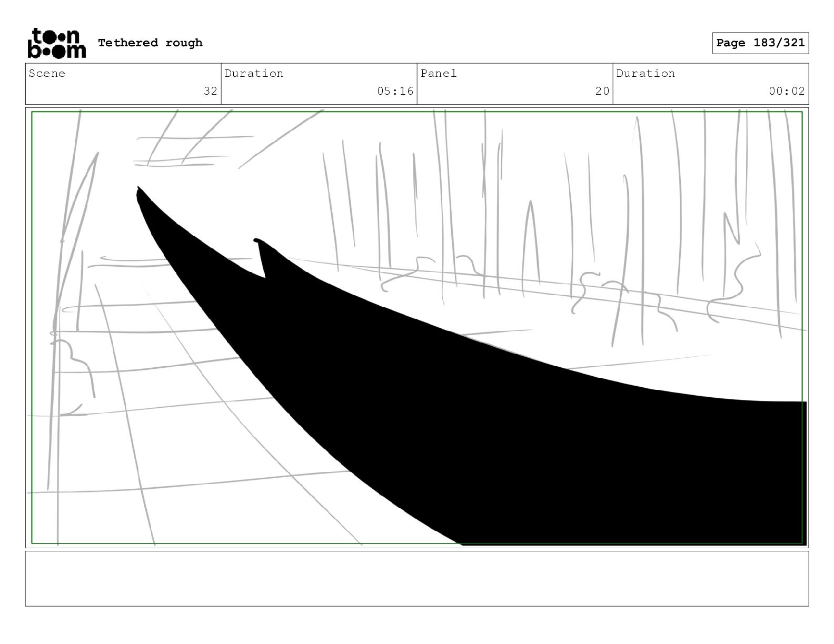This screenshot has height=644, width=834.
Task: Click the panel duration value 00:02
Action: (x=787, y=91)
